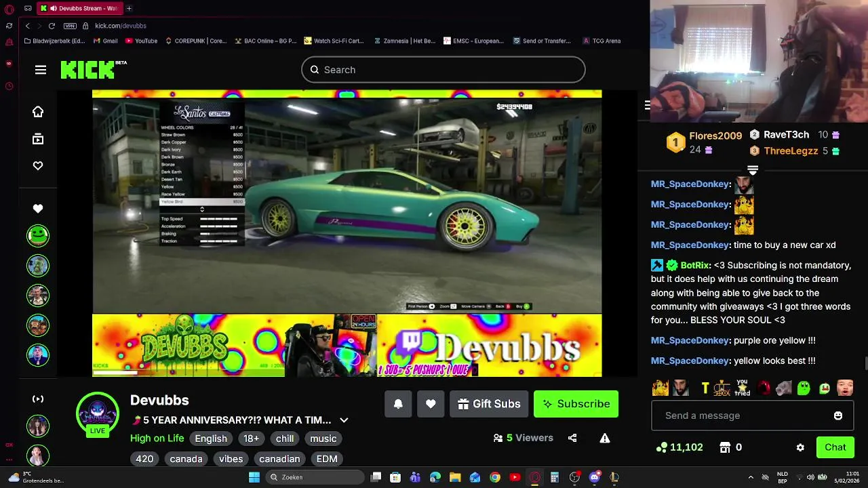Click the browser back arrow
Viewport: 868px width, 488px height.
[27, 26]
